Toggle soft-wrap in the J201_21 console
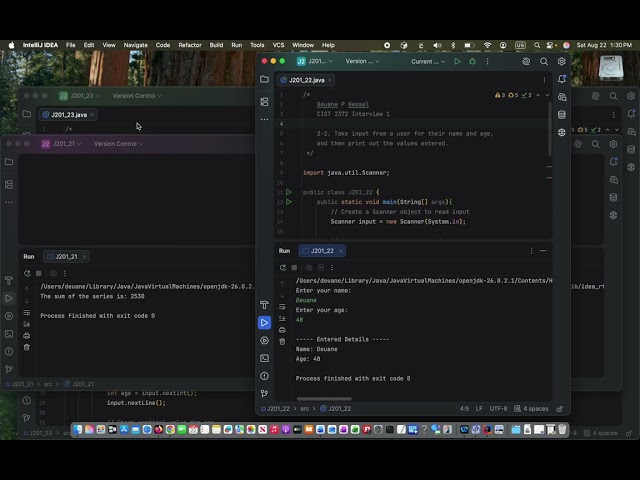The width and height of the screenshot is (640, 480). pos(27,313)
